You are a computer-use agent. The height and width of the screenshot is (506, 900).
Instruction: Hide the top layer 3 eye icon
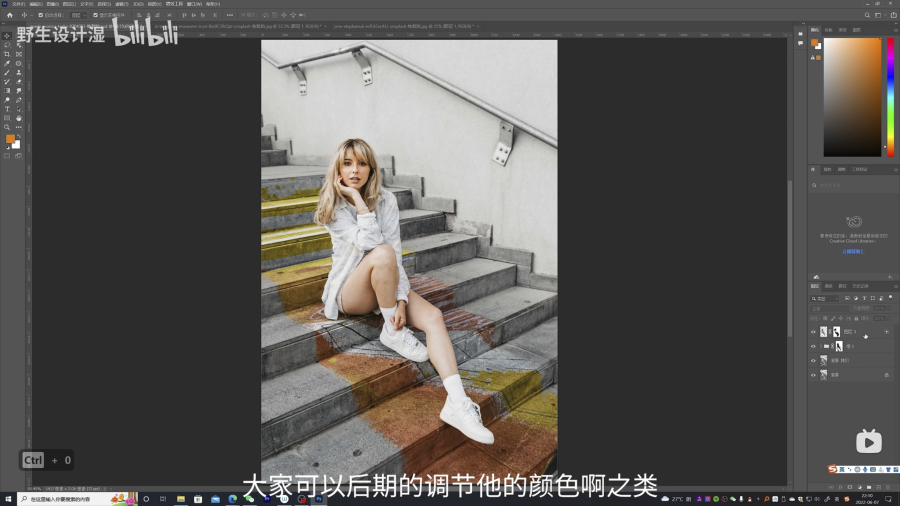[813, 332]
